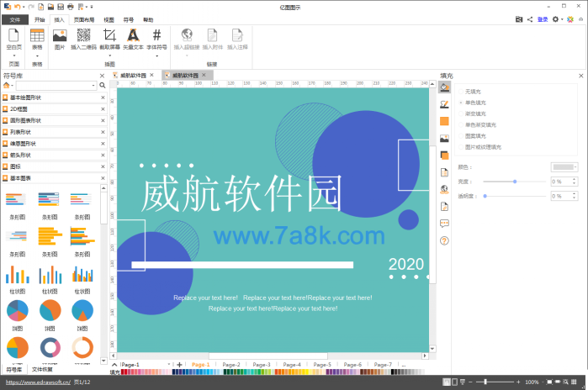Viewport: 588px width, 390px height.
Task: Click the vector text (矢量文本) icon
Action: tap(133, 36)
